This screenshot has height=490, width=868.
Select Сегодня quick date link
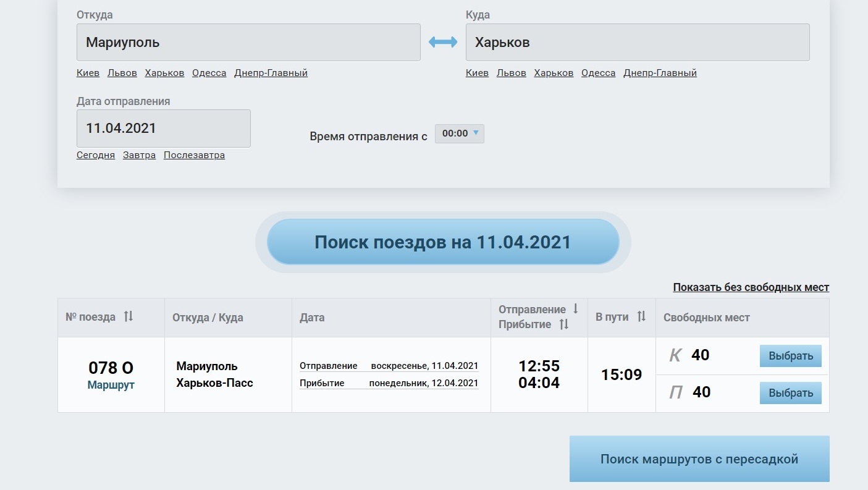tap(96, 155)
